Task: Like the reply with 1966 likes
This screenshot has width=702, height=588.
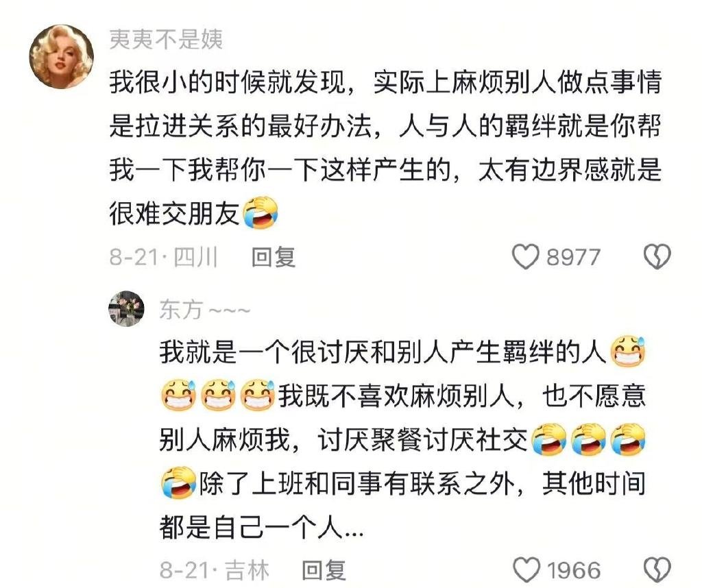Action: click(x=526, y=569)
